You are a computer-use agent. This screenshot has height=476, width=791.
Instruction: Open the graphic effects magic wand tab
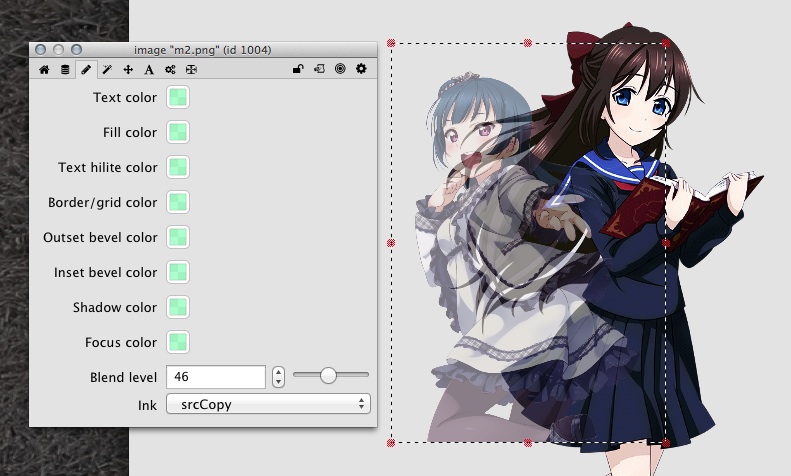coord(107,70)
